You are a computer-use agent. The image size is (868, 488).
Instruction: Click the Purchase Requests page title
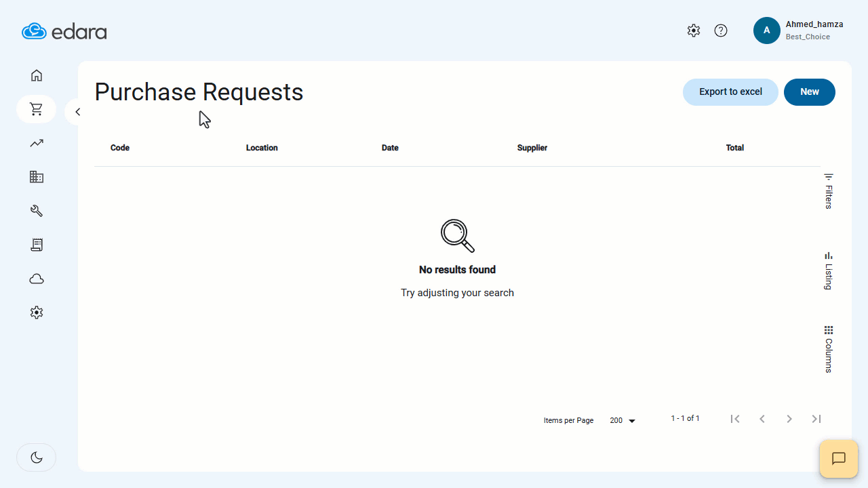point(199,92)
